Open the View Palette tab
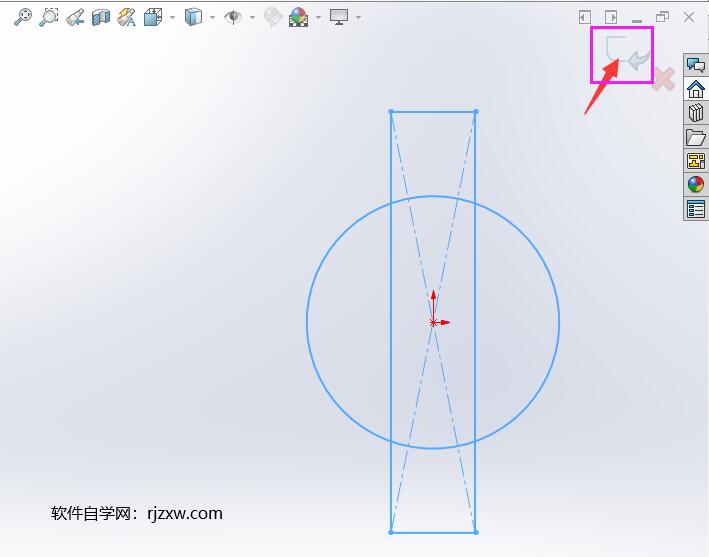709x557 pixels. click(695, 161)
